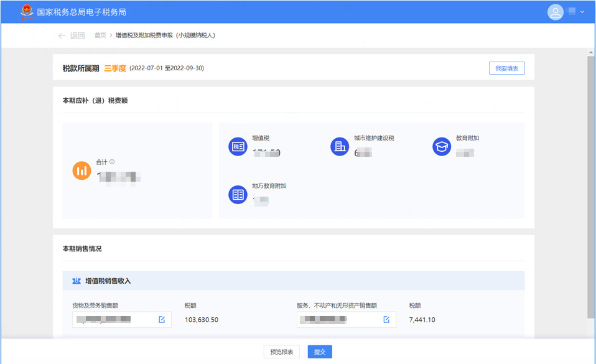Click the VAT sales income section icon

click(x=77, y=281)
